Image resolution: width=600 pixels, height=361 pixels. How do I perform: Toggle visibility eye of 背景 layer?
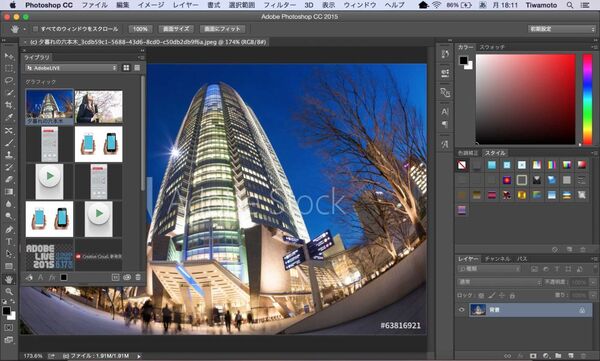(x=461, y=310)
